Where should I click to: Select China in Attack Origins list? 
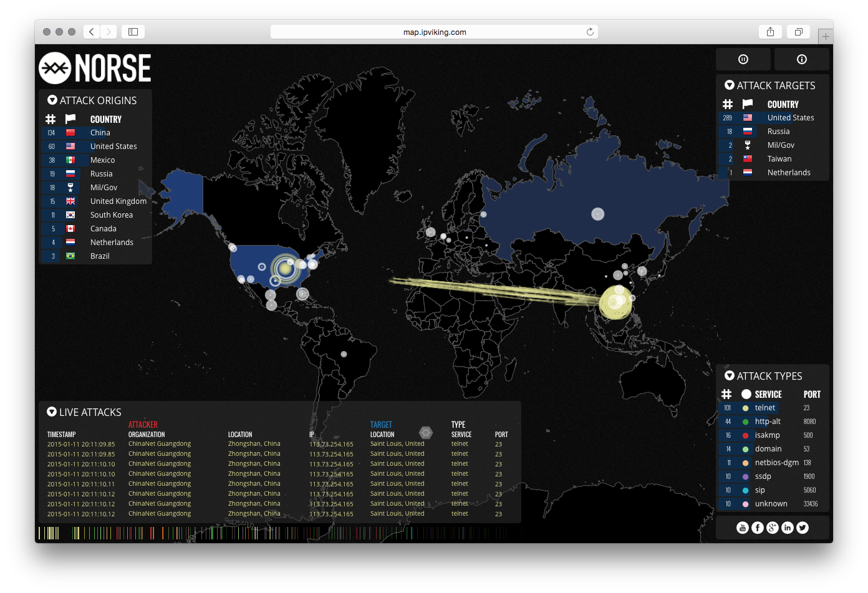click(x=100, y=133)
